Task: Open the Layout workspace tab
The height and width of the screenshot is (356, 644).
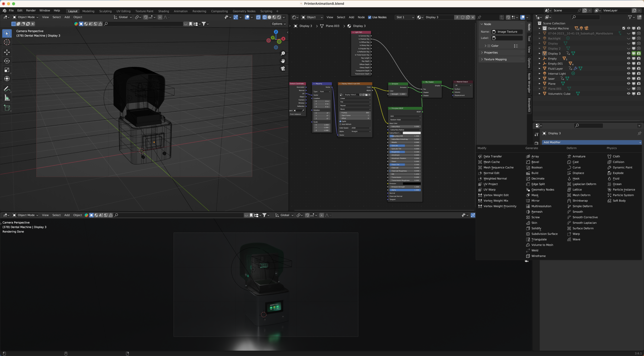Action: coord(72,10)
